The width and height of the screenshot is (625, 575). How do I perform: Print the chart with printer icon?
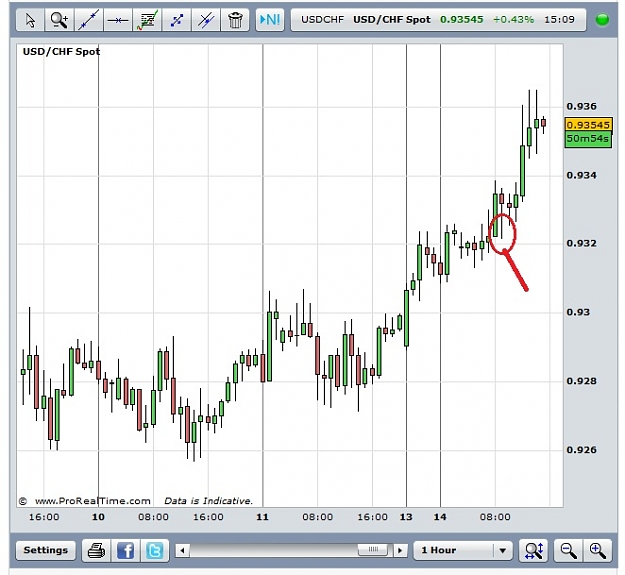tap(96, 550)
